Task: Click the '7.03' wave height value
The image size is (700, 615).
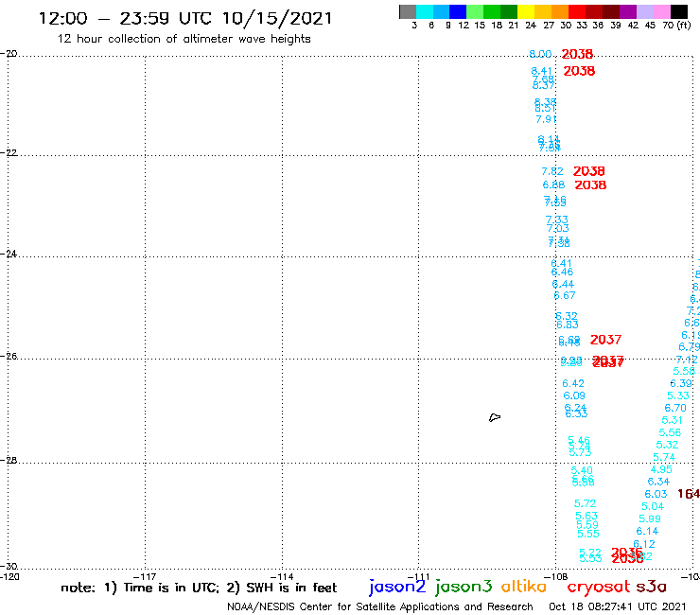Action: coord(558,228)
